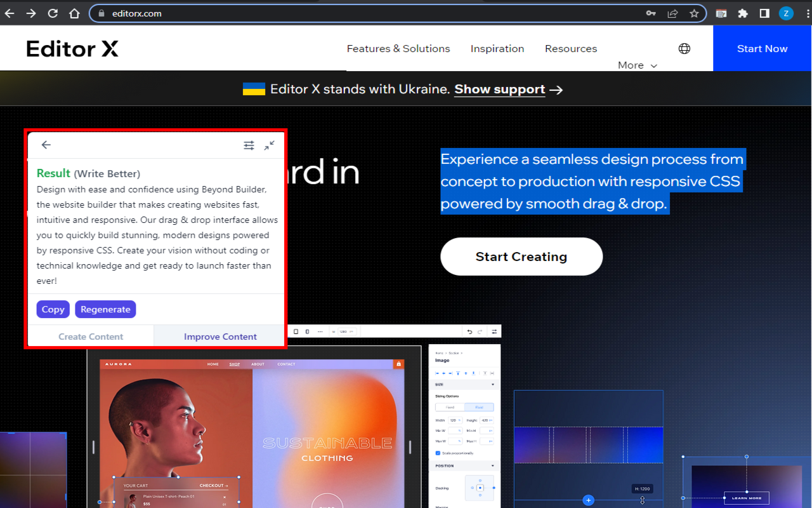
Task: Open the browser extensions puzzle icon
Action: tap(743, 13)
